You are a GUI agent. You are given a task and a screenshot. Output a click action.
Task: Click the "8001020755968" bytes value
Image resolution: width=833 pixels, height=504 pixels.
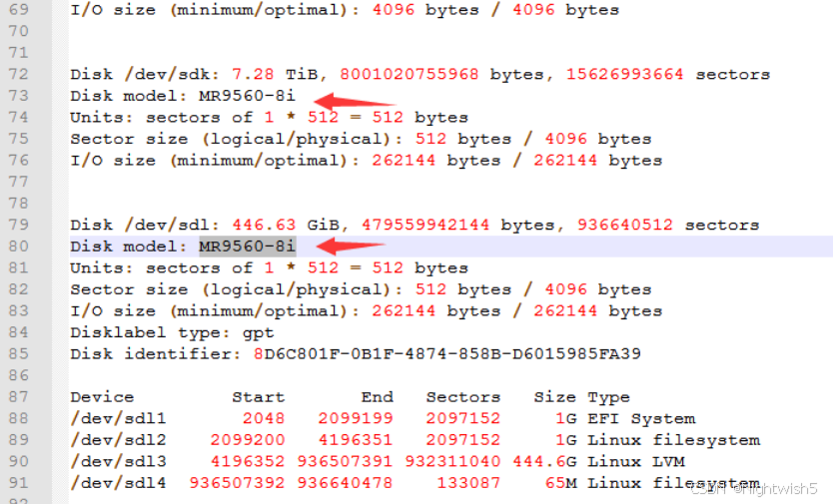tap(410, 74)
